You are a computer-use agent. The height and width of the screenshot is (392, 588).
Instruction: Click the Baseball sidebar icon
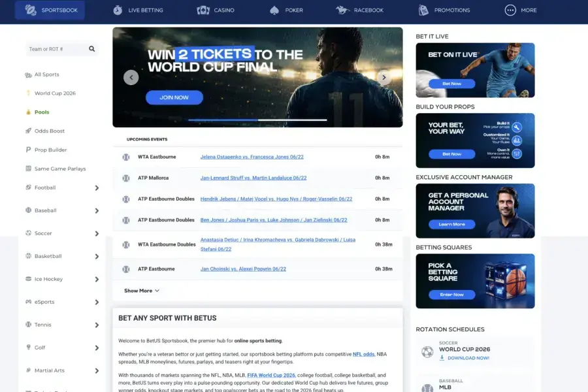(x=28, y=210)
